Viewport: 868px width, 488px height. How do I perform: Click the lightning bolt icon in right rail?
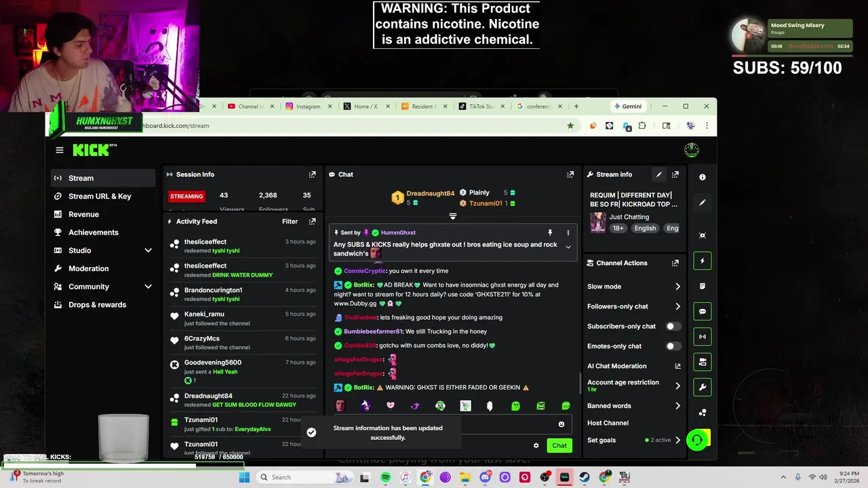(x=703, y=261)
